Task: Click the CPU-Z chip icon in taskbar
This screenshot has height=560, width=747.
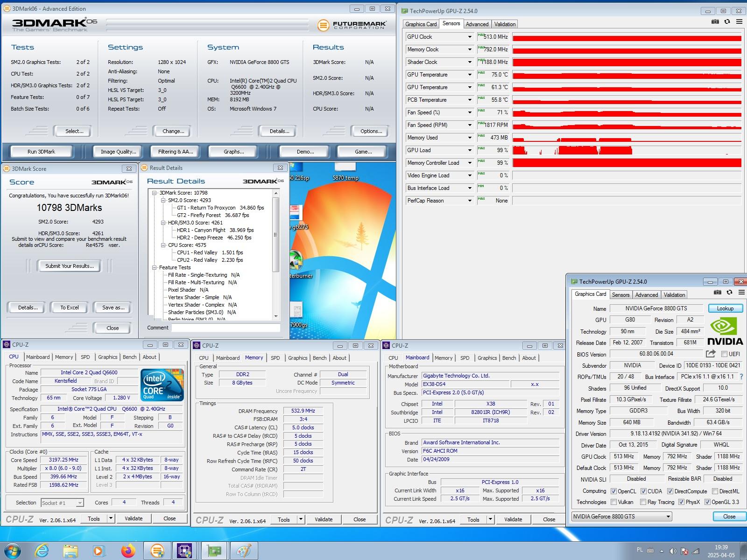Action: click(x=185, y=551)
